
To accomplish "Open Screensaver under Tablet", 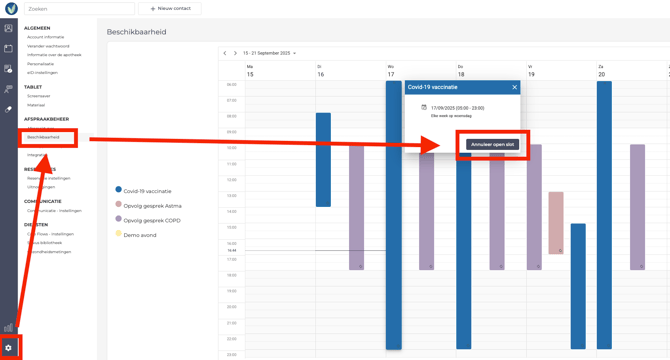I will click(38, 96).
